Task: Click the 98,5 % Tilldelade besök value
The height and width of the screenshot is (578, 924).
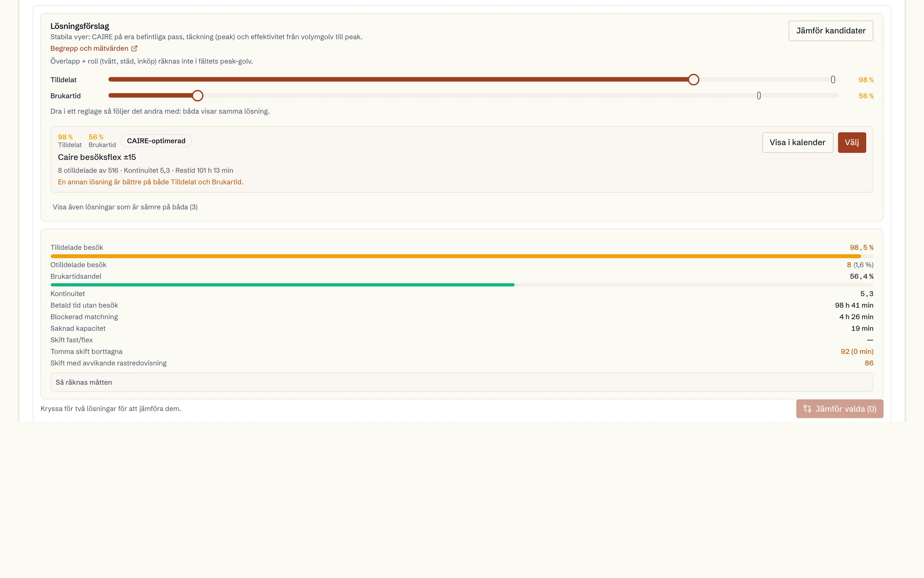Action: click(x=861, y=248)
